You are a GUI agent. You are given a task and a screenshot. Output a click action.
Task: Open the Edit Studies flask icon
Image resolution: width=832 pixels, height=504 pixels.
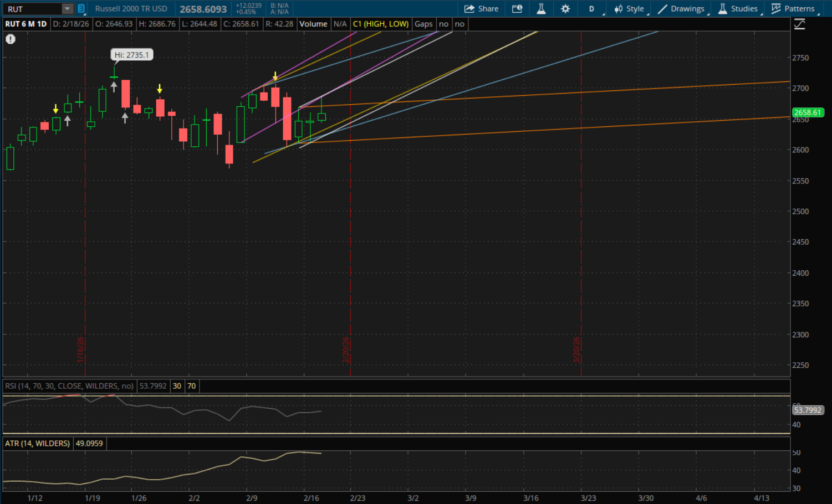click(541, 9)
